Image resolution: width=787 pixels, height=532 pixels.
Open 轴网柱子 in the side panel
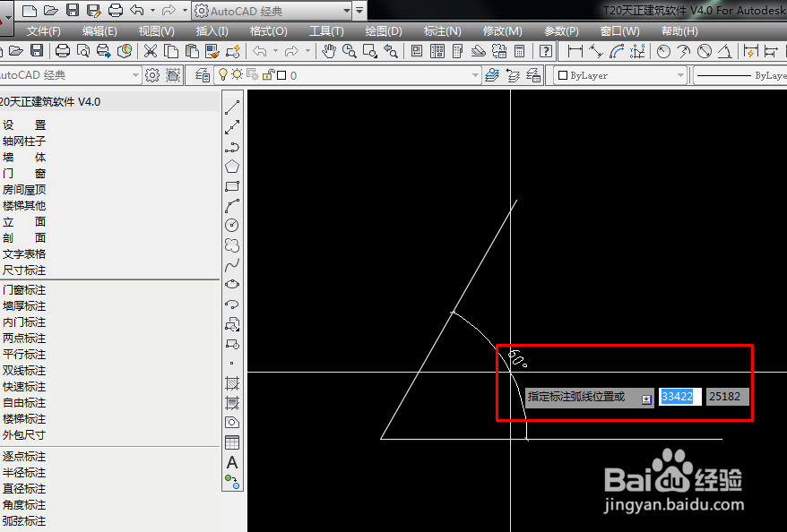(24, 142)
